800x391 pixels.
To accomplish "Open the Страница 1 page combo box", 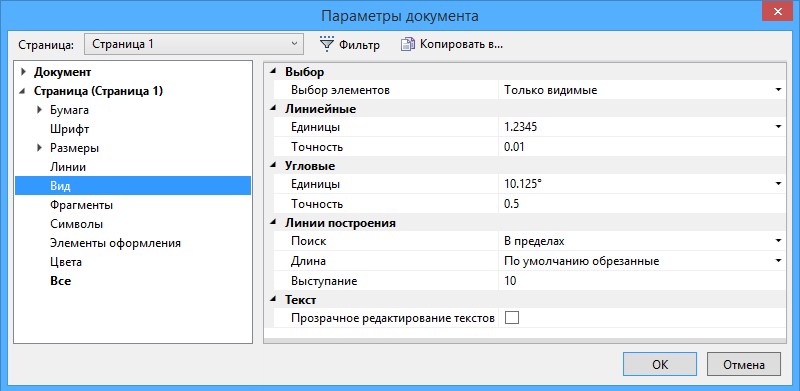I will (x=193, y=44).
